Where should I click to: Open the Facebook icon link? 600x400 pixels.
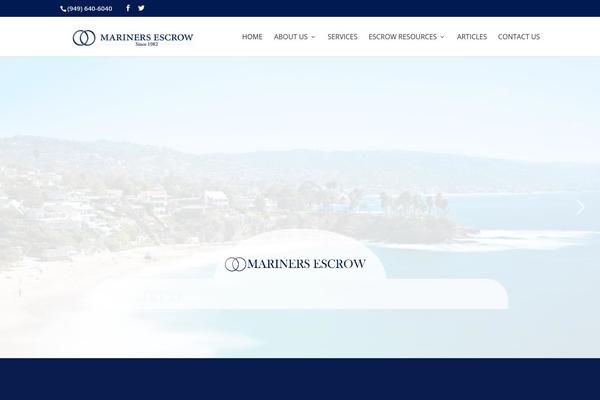pos(128,8)
